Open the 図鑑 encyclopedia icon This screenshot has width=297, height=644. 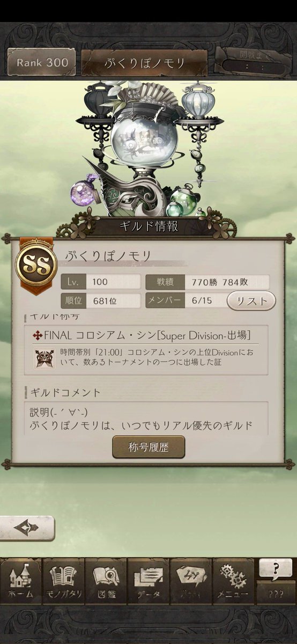[x=106, y=581]
